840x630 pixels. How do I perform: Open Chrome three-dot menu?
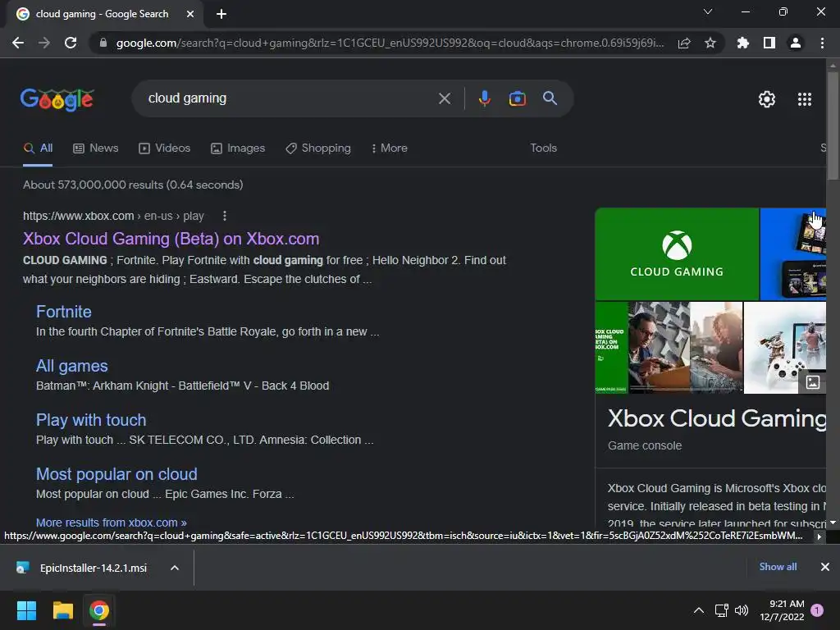tap(822, 43)
